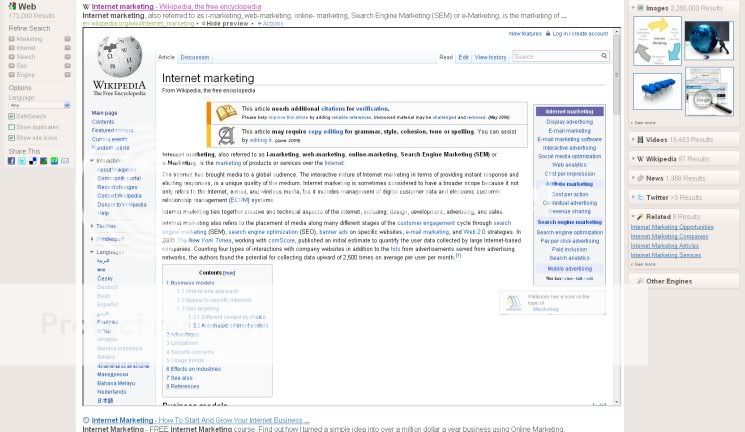This screenshot has height=432, width=745.
Task: Uncheck the Show site icons checkbox
Action: click(12, 138)
